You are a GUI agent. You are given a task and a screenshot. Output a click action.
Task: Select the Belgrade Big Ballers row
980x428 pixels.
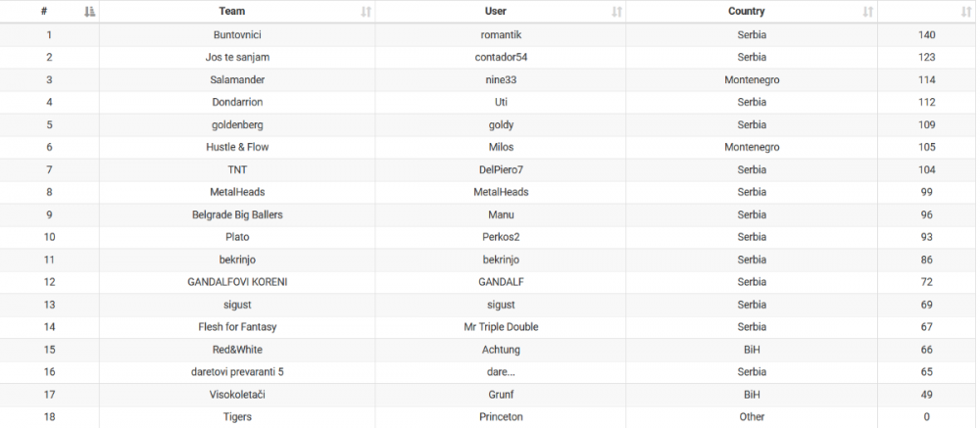[x=237, y=214]
